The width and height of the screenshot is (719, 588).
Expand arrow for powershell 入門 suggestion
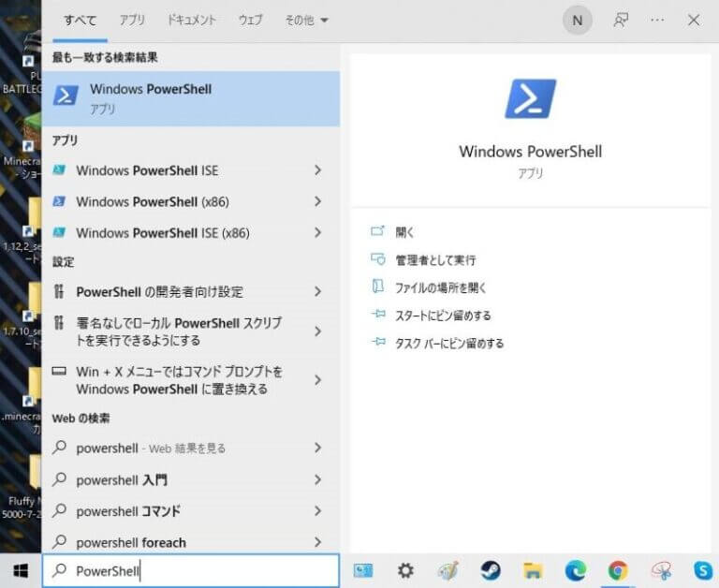tap(317, 480)
